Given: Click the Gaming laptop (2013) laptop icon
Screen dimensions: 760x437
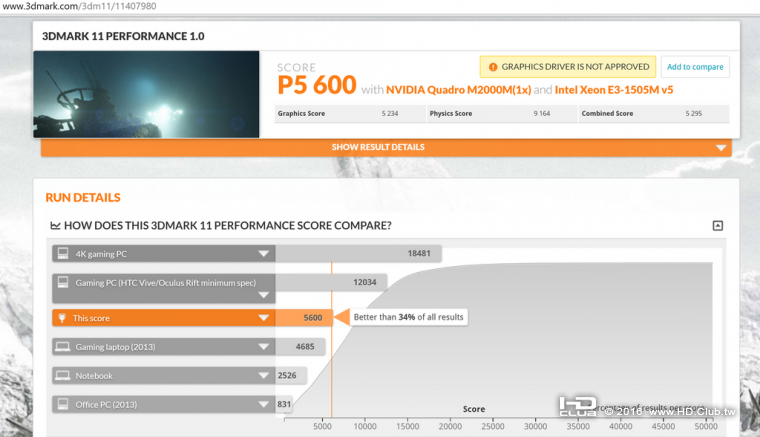Looking at the screenshot, I should pos(63,347).
